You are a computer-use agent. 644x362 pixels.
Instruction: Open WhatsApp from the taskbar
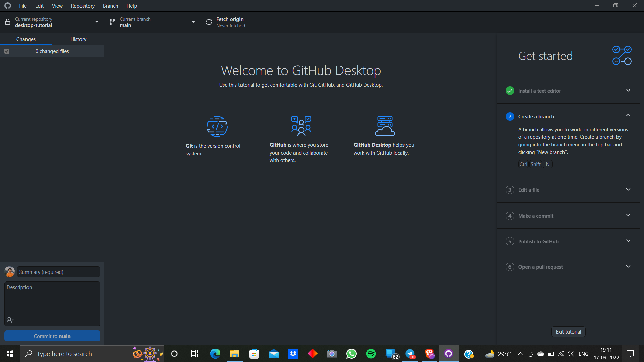[351, 353]
